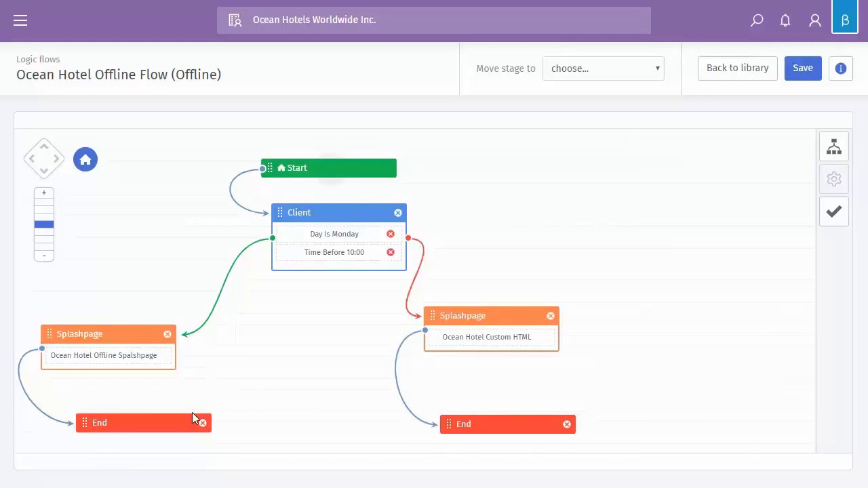Select the Ocean Hotels Worldwide Inc. field
Viewport: 868px width, 488px height.
[x=434, y=20]
